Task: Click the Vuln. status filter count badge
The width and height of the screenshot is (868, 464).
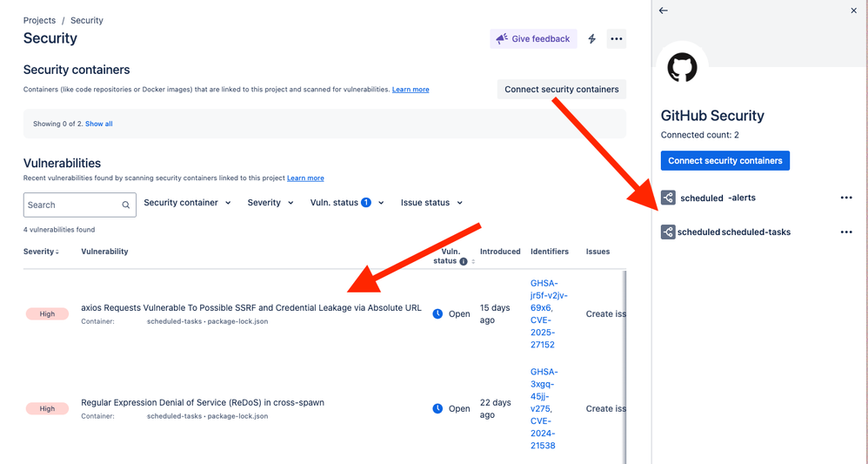Action: pos(366,203)
